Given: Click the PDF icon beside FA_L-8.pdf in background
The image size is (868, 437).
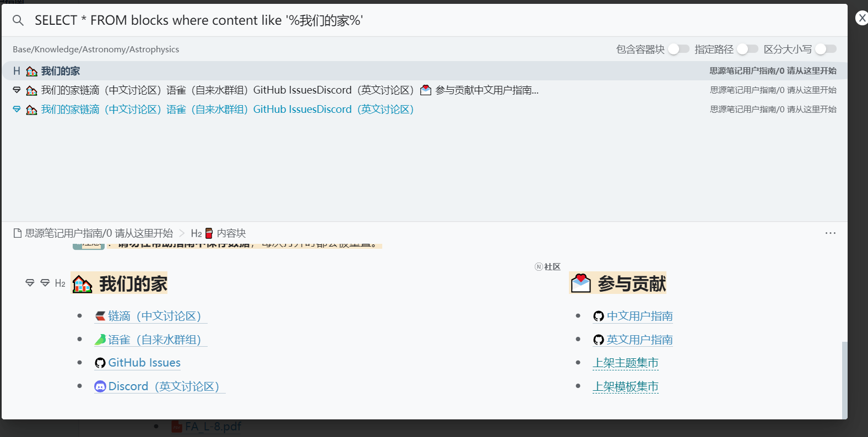Looking at the screenshot, I should pyautogui.click(x=177, y=427).
